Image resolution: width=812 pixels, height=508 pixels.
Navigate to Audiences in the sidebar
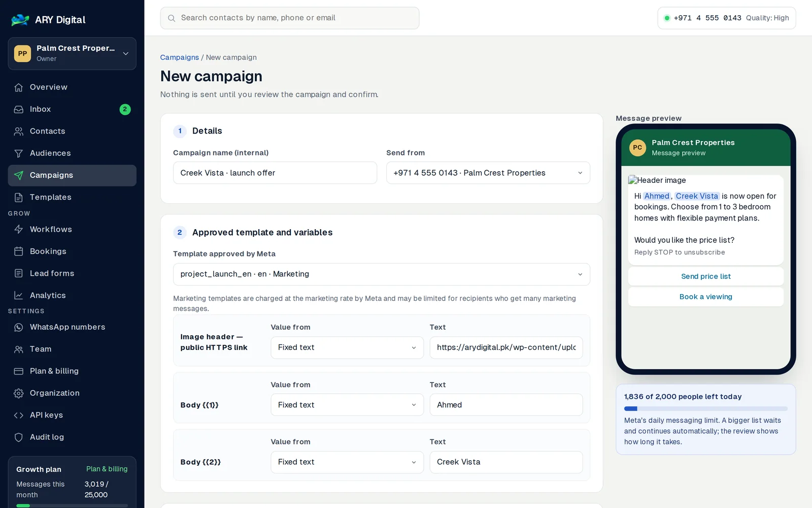pyautogui.click(x=72, y=153)
